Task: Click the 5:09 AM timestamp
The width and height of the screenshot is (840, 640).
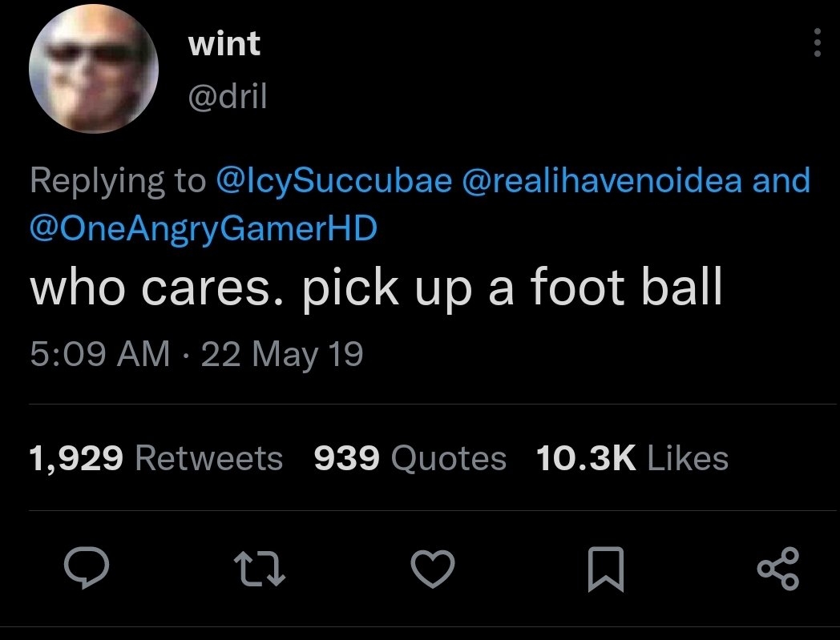Action: tap(99, 353)
